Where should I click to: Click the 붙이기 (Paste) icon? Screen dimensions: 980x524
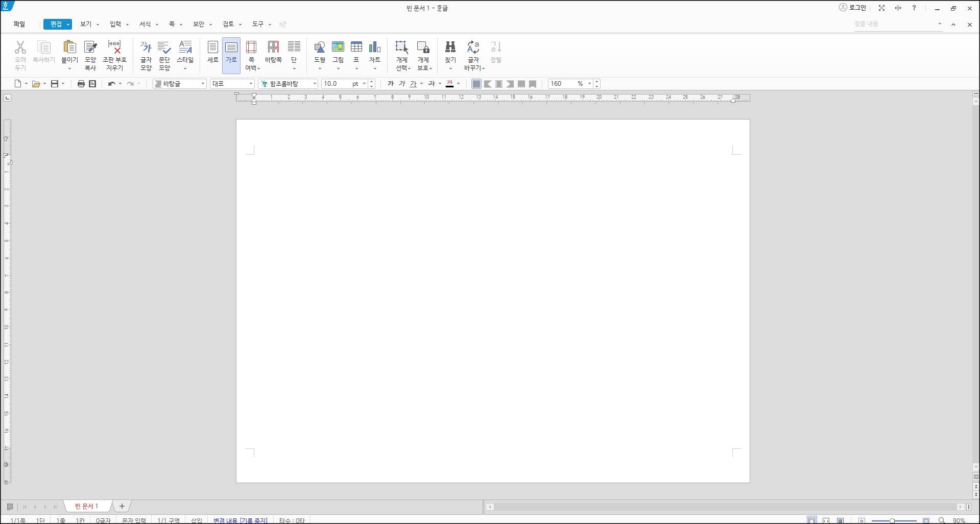69,47
